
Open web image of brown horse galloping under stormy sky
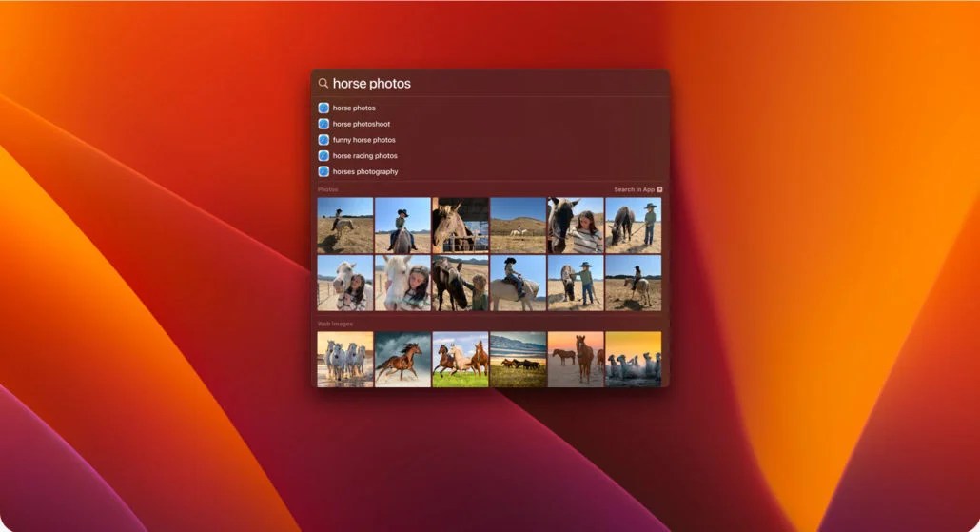[x=402, y=360]
